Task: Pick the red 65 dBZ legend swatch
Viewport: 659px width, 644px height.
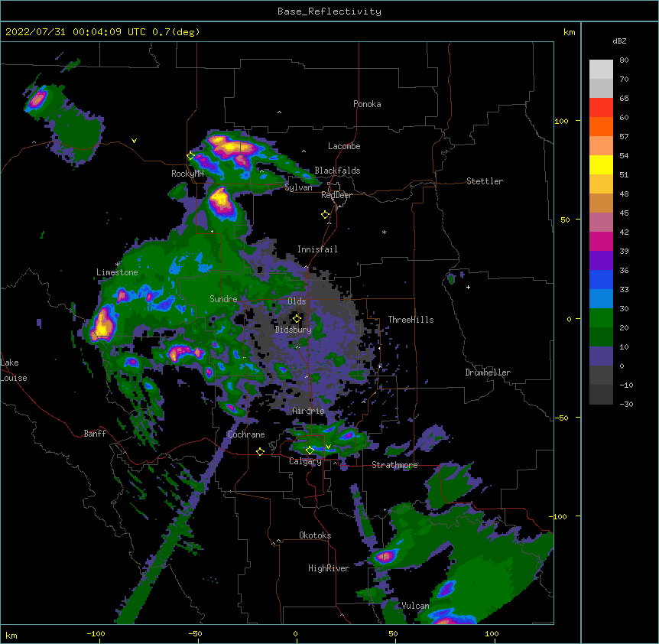Action: click(x=601, y=107)
